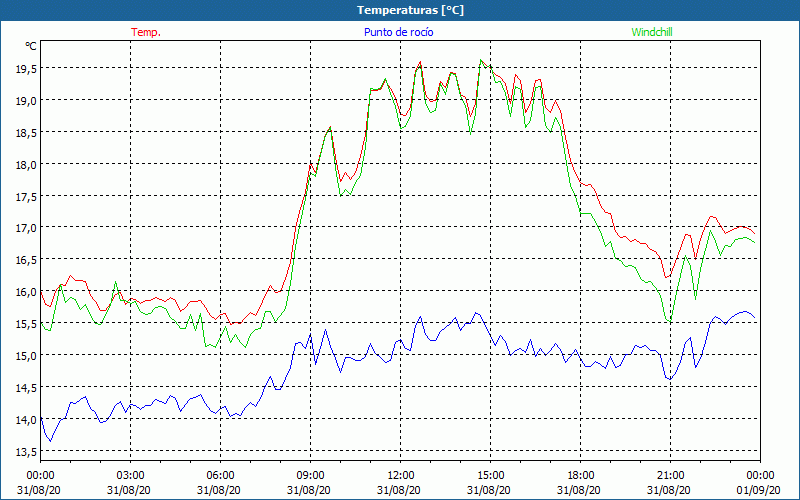Click the 18,0 y-axis value

coord(26,165)
